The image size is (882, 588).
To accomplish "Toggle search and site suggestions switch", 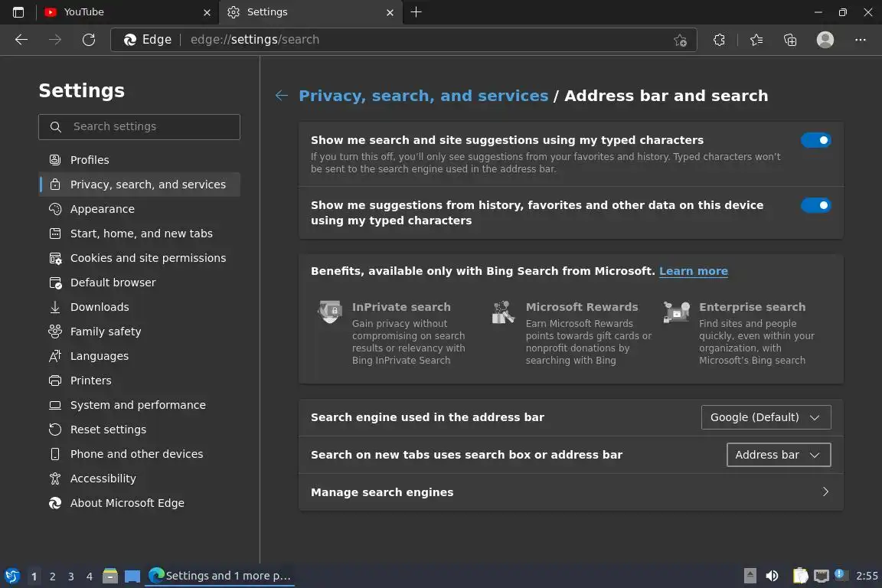I will pos(815,140).
